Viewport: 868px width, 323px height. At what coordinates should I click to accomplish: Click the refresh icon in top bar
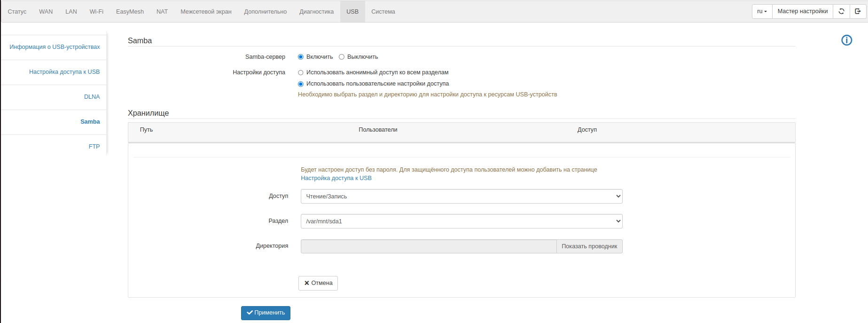841,11
